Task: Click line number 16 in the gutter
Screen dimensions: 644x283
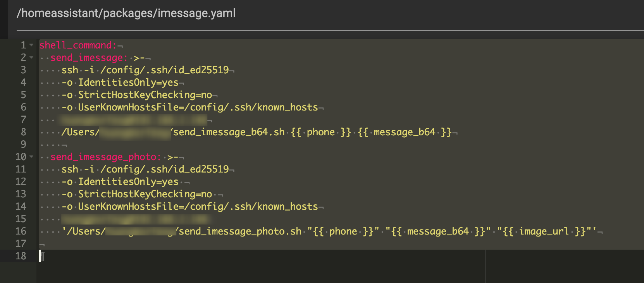Action: pos(21,231)
